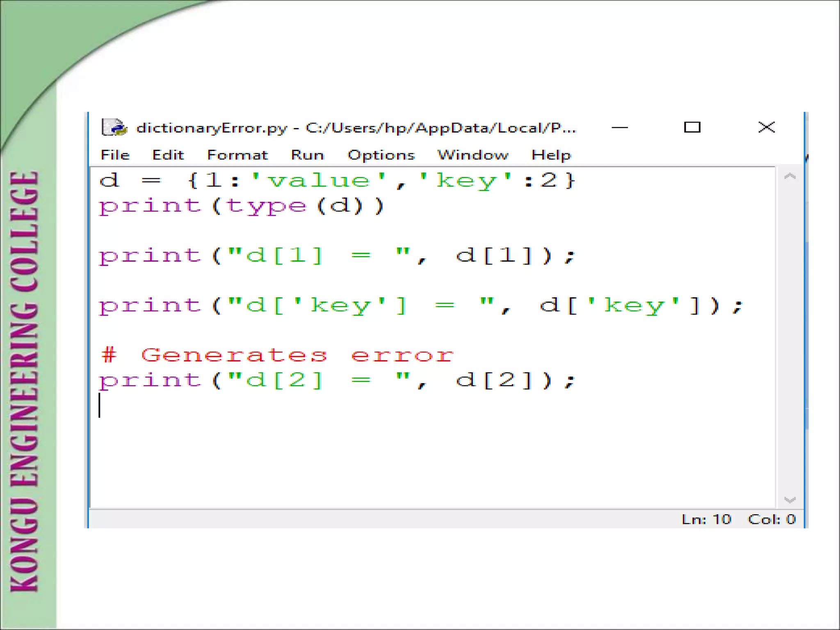Screen dimensions: 840x630
Task: Click the Col: 0 status indicator
Action: [x=772, y=520]
